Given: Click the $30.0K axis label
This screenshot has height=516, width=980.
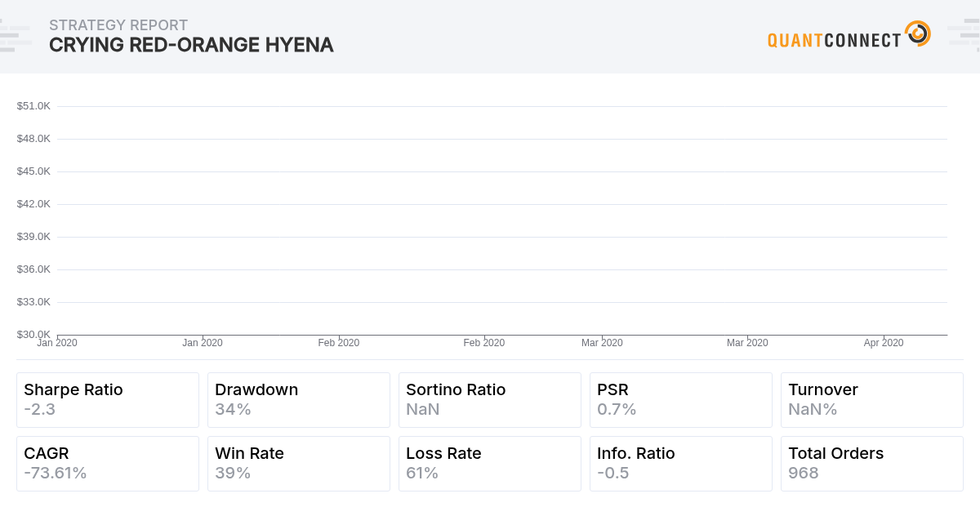Looking at the screenshot, I should pyautogui.click(x=33, y=334).
